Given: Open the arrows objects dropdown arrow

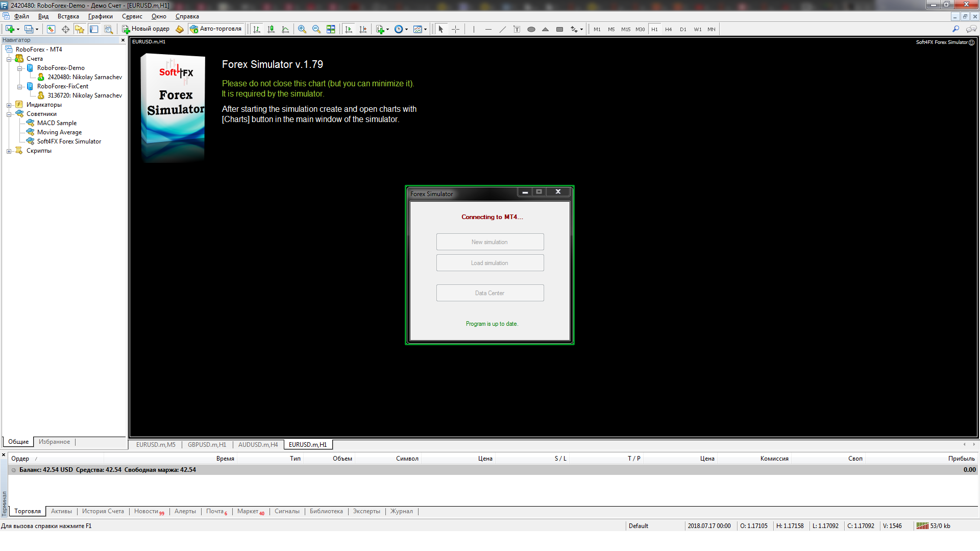Looking at the screenshot, I should click(581, 29).
